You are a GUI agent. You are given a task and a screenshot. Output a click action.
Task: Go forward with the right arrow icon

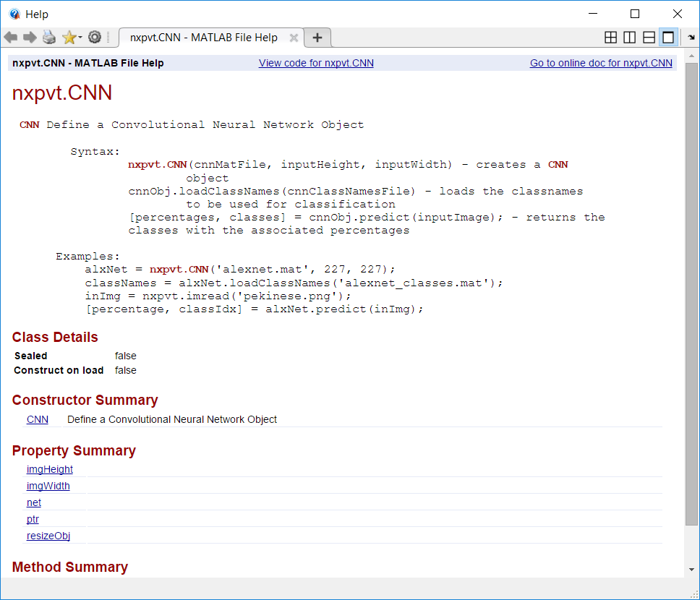(x=30, y=38)
